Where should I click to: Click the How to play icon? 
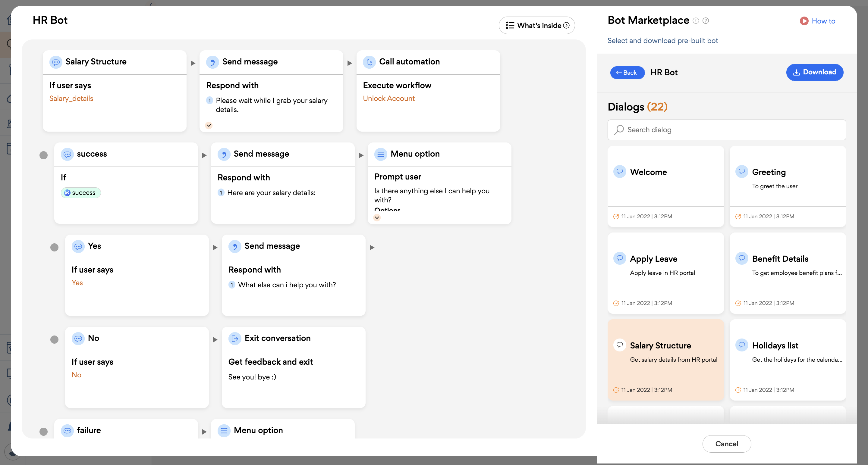(804, 21)
